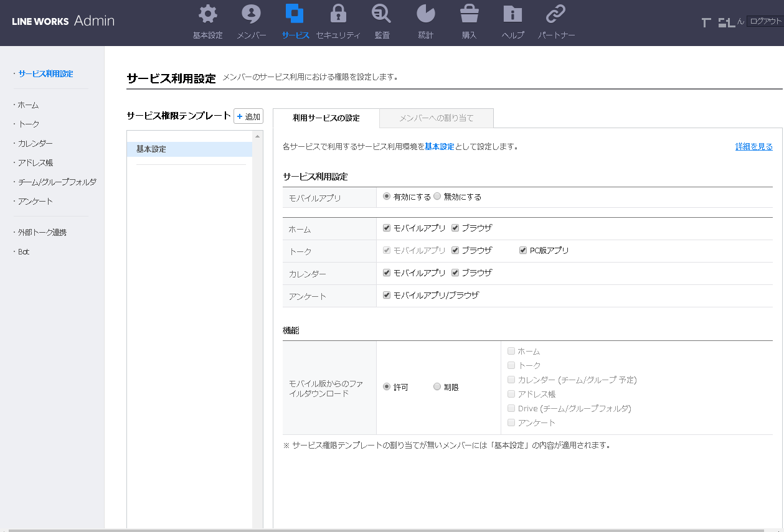Viewport: 784px width, 532px height.
Task: Select the サービス icon in top navigation
Action: [295, 14]
